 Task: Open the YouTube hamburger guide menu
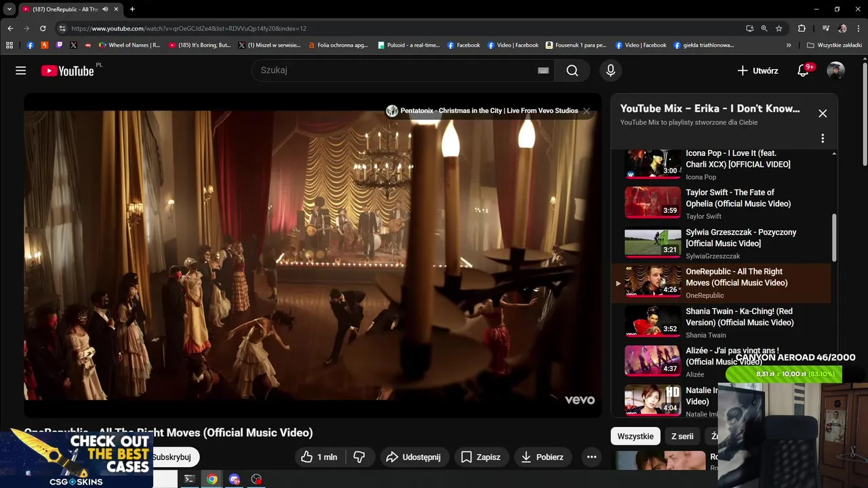coord(21,70)
